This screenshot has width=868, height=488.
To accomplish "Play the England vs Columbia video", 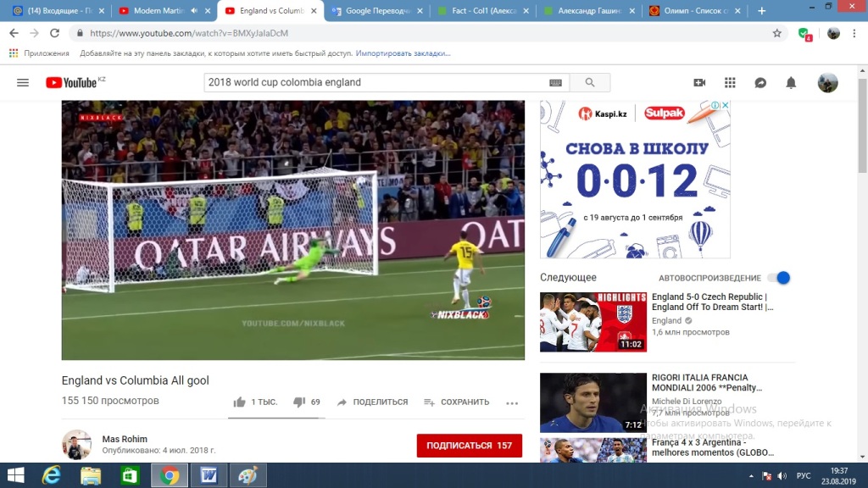I will tap(292, 230).
